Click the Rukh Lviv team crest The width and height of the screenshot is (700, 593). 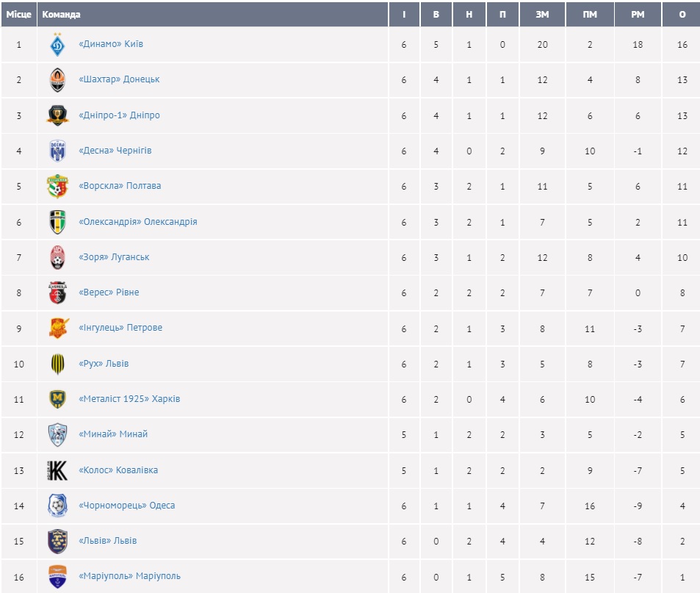click(57, 364)
